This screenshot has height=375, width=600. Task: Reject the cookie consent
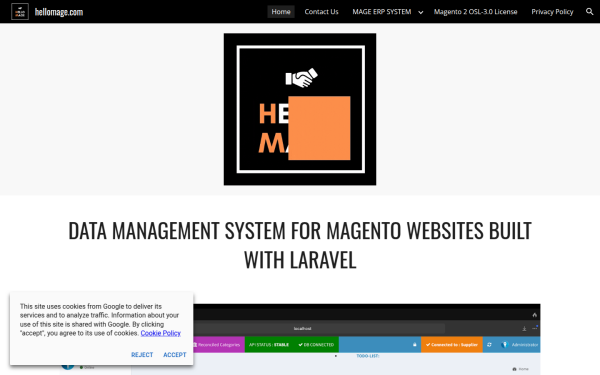point(142,355)
